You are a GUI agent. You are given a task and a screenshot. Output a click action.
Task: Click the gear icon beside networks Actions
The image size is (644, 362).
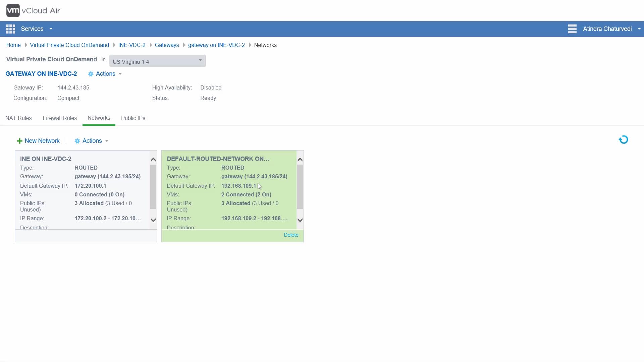pos(77,141)
